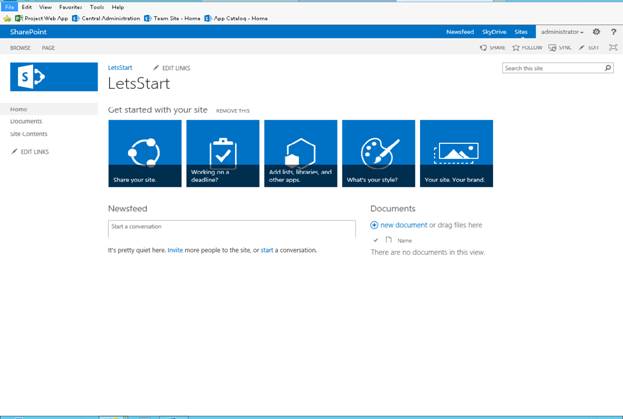623x419 pixels.
Task: Open the Help menu
Action: pyautogui.click(x=118, y=7)
